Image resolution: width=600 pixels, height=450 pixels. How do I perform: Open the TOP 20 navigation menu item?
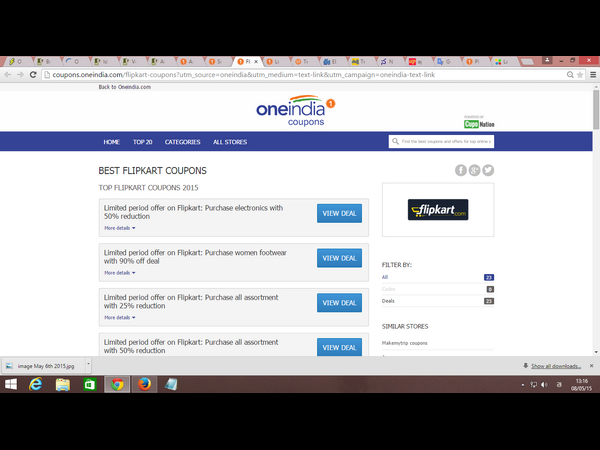(x=142, y=142)
